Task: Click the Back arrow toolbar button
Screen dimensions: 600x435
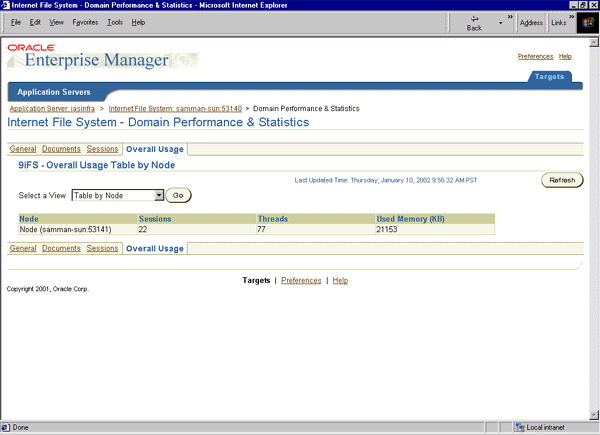Action: 474,23
